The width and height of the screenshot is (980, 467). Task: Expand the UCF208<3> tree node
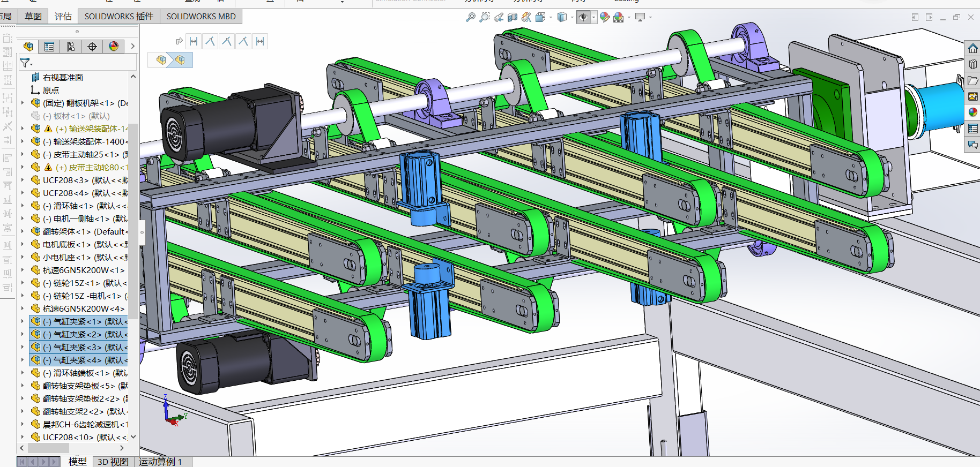22,180
